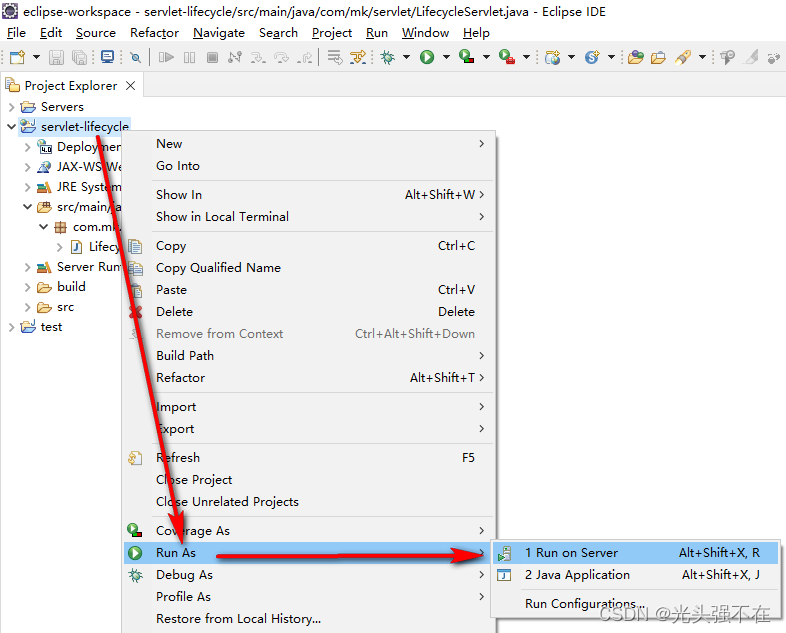Open the Refactor menu in menu bar
The image size is (786, 633).
point(154,33)
